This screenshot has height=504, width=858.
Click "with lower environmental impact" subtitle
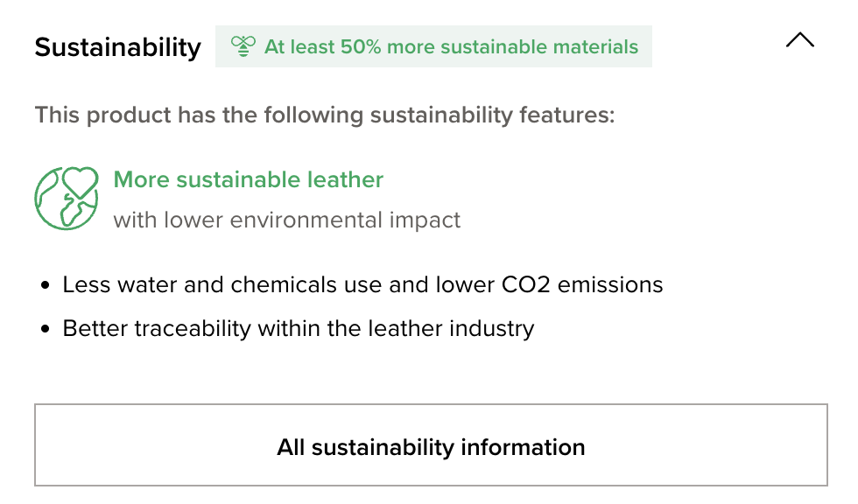287,219
